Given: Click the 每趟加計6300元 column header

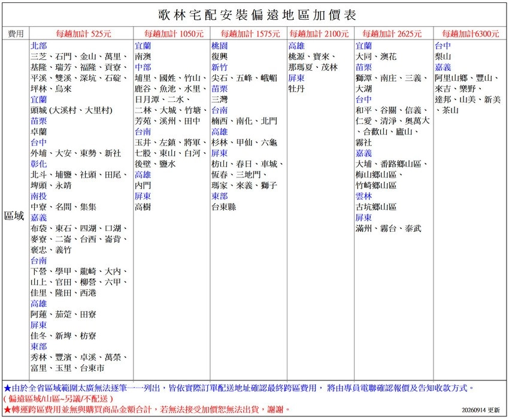Looking at the screenshot, I should coord(470,34).
